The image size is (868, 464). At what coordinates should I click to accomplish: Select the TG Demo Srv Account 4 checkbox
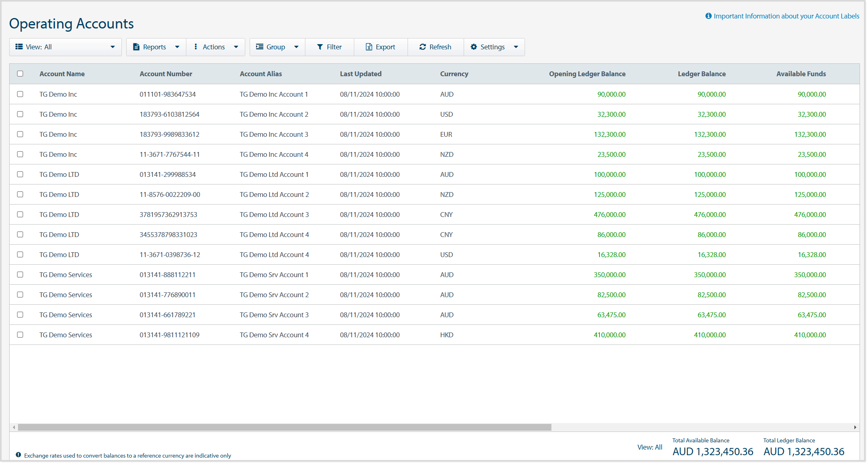tap(20, 335)
